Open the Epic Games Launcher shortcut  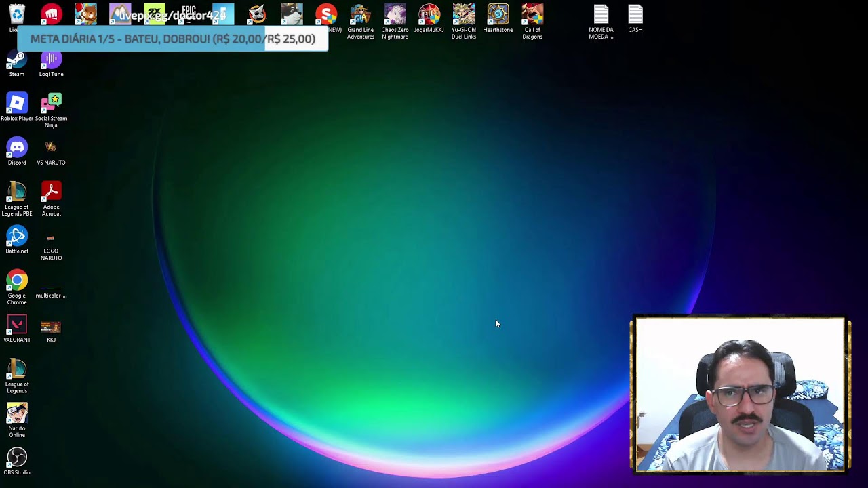point(189,14)
